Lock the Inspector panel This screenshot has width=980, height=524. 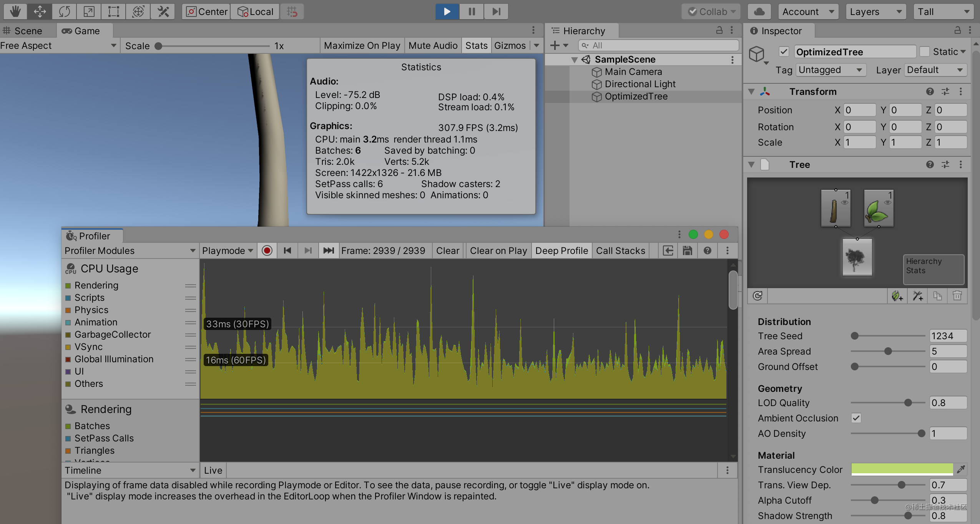[x=957, y=30]
